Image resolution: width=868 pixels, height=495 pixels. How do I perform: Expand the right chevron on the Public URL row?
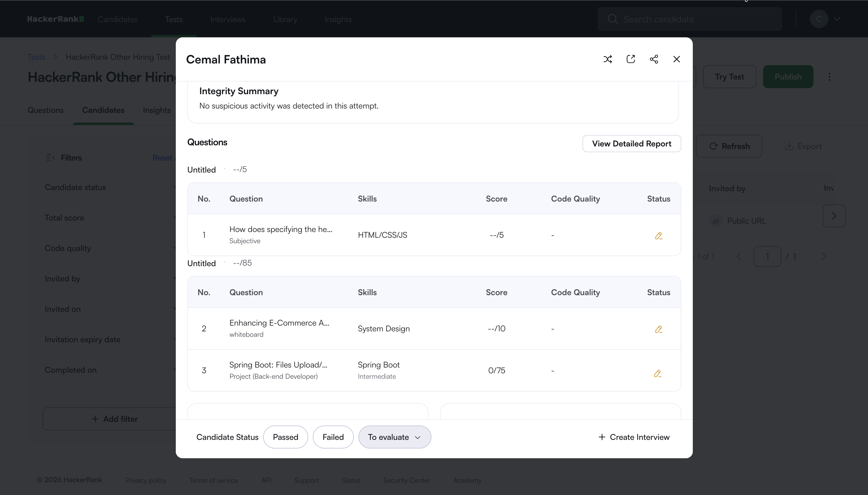coord(834,216)
